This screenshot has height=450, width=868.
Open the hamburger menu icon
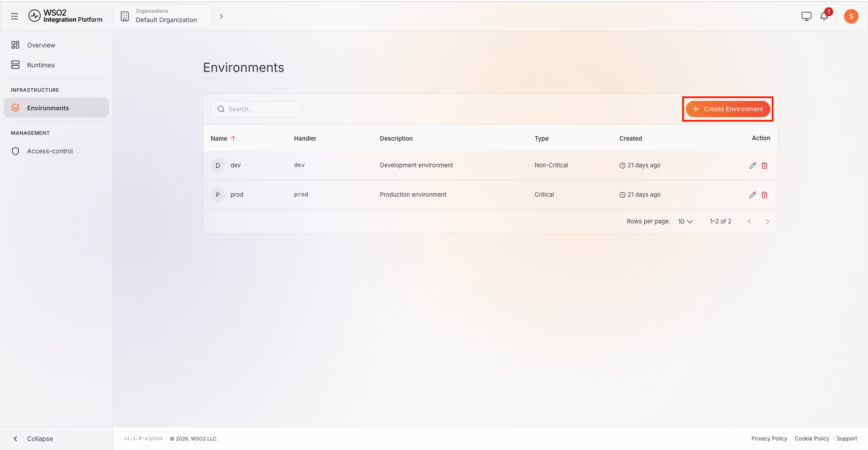14,16
